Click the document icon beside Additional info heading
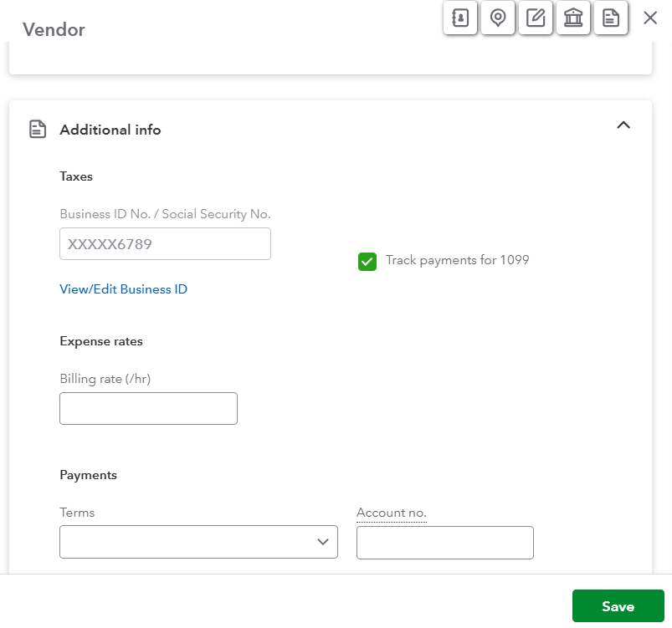Image resolution: width=672 pixels, height=628 pixels. click(38, 130)
